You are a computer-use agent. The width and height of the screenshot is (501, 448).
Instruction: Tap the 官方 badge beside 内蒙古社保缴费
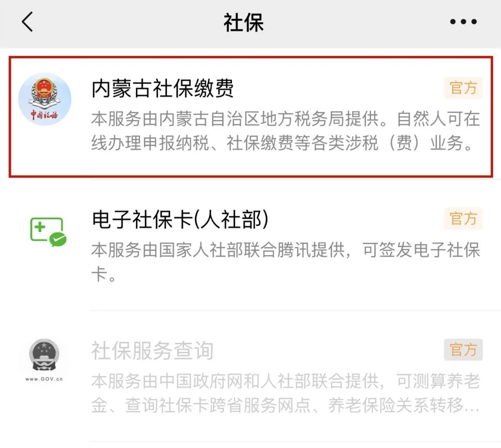pyautogui.click(x=463, y=88)
